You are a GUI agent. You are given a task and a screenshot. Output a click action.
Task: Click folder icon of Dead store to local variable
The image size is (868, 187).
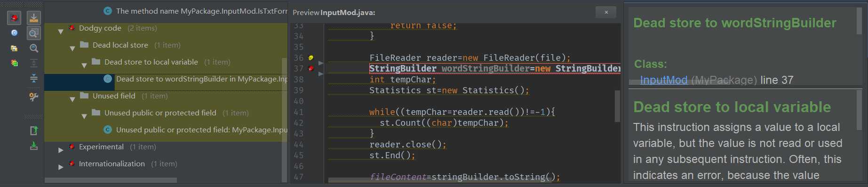[96, 62]
